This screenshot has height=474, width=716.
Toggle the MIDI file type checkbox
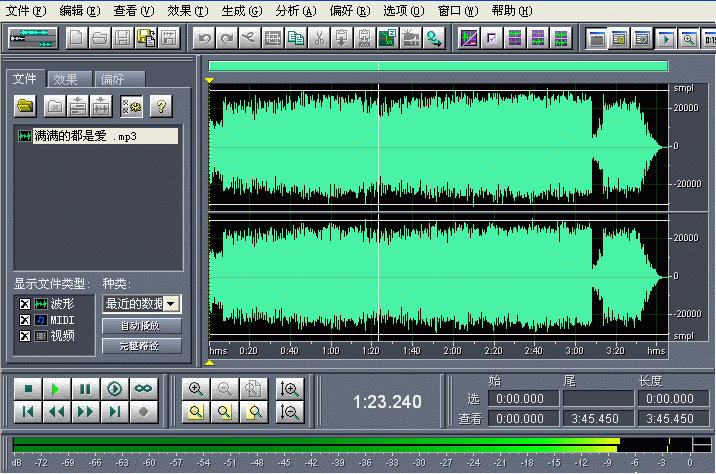click(x=24, y=320)
